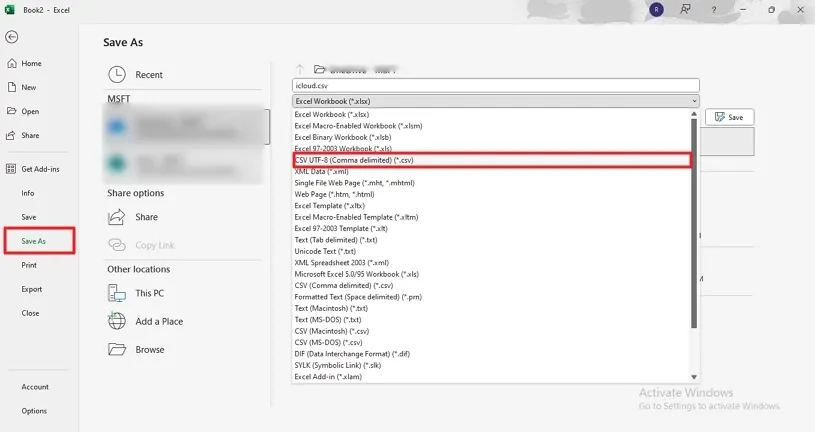Click Save in the left sidebar
The image size is (815, 432).
(x=29, y=217)
